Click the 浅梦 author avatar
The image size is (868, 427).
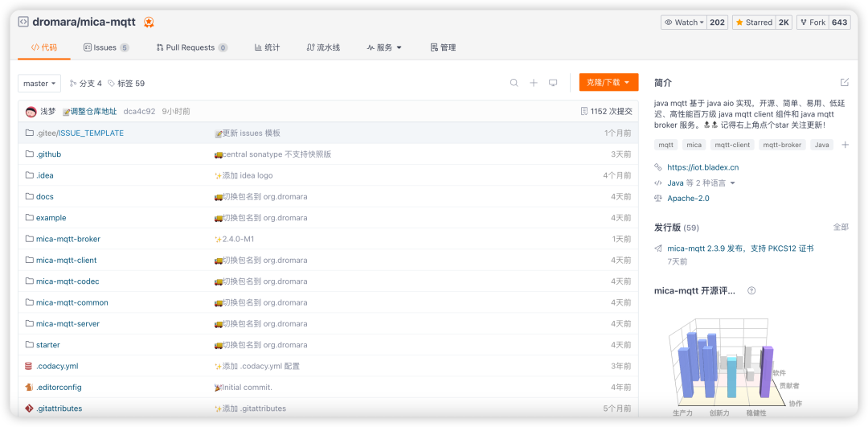tap(31, 111)
